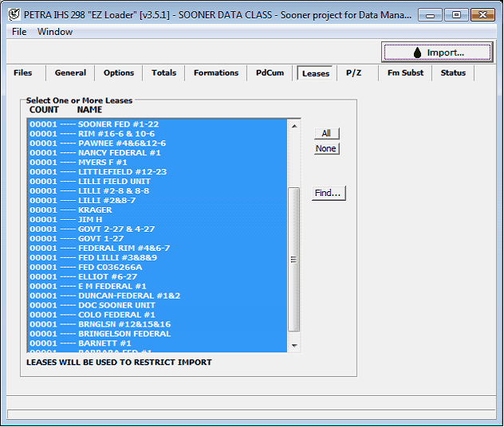This screenshot has width=504, height=427.
Task: View the Status tab
Action: [453, 72]
